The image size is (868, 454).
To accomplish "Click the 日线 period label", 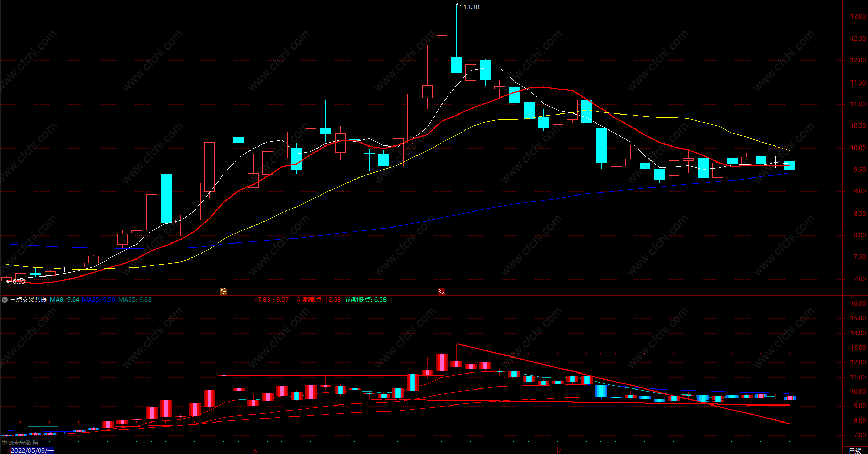I will click(855, 451).
